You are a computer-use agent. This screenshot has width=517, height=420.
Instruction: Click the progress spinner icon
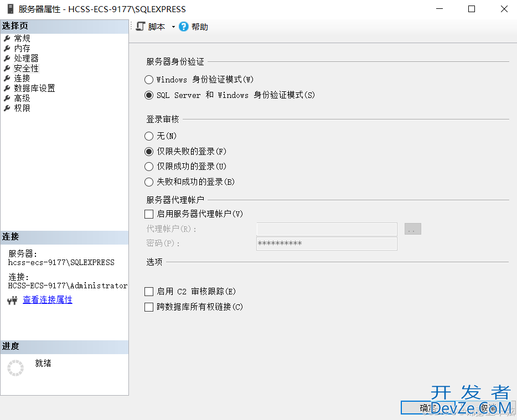(15, 368)
